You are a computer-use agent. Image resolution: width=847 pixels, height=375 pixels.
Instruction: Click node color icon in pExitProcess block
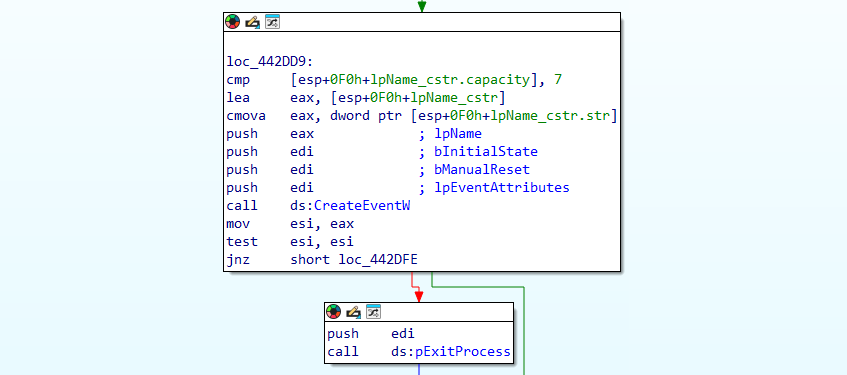(x=334, y=312)
